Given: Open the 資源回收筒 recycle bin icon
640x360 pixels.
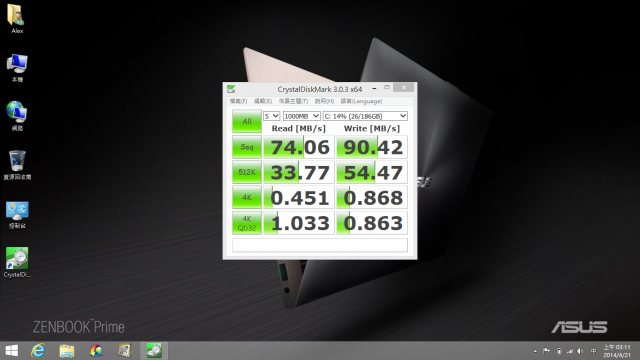Looking at the screenshot, I should [17, 165].
